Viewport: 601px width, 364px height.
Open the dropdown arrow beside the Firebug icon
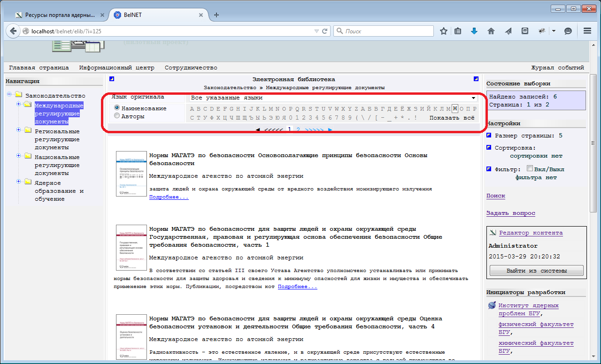[x=554, y=31]
